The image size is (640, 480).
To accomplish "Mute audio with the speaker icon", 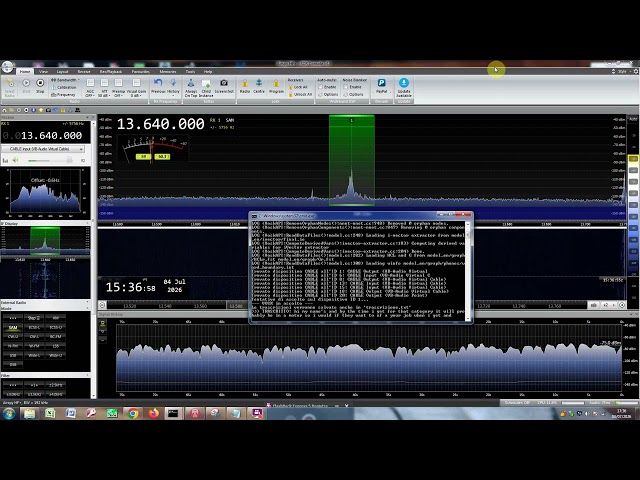I will 16,160.
